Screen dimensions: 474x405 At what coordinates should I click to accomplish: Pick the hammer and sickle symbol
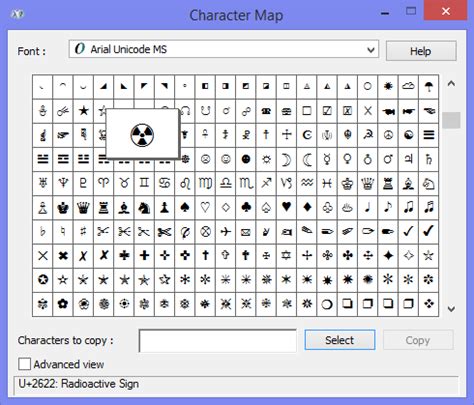pos(368,135)
